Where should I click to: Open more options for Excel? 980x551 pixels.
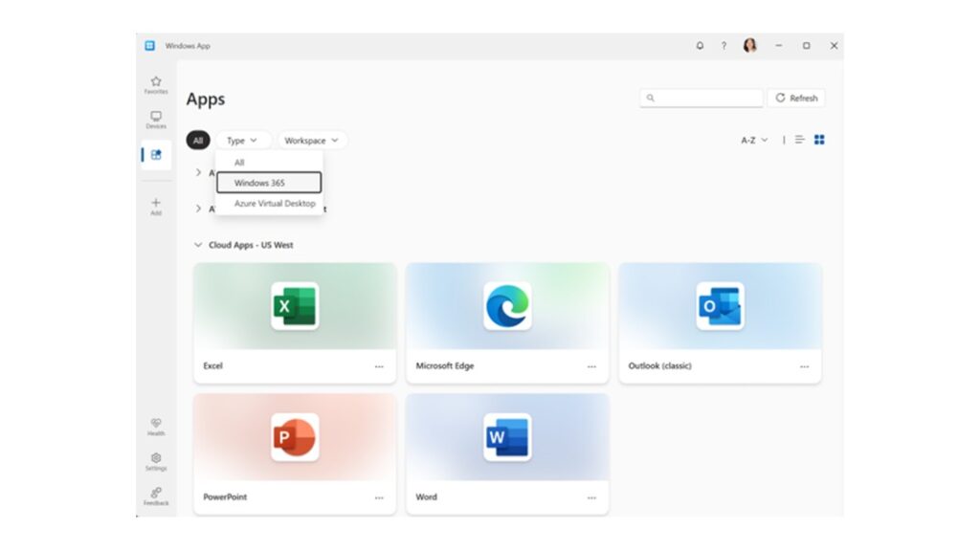379,366
